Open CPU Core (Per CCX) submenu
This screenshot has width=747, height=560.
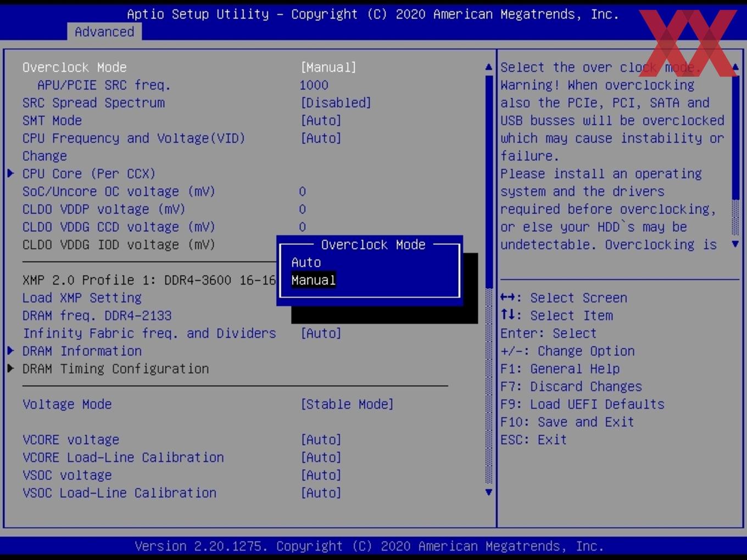(x=89, y=173)
